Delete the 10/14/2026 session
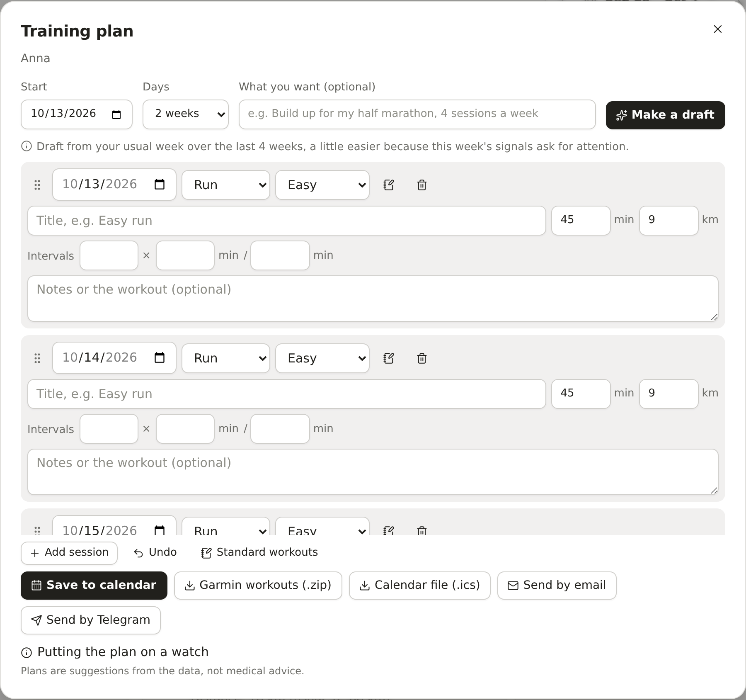This screenshot has height=700, width=746. point(422,358)
